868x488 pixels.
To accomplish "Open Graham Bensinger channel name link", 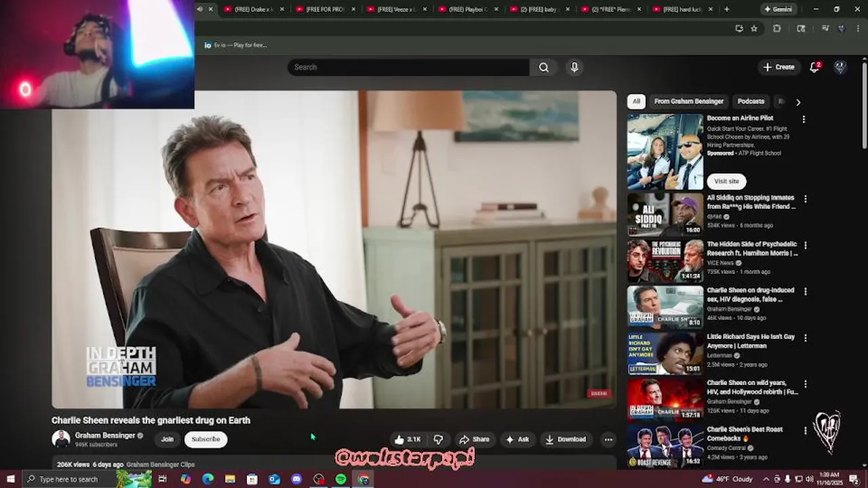I will click(104, 436).
